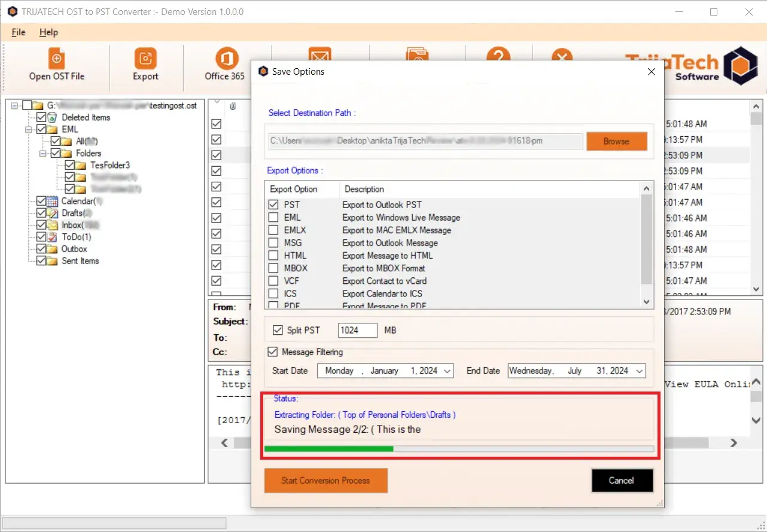Image resolution: width=767 pixels, height=532 pixels.
Task: Collapse the EML tree node
Action: tap(29, 129)
